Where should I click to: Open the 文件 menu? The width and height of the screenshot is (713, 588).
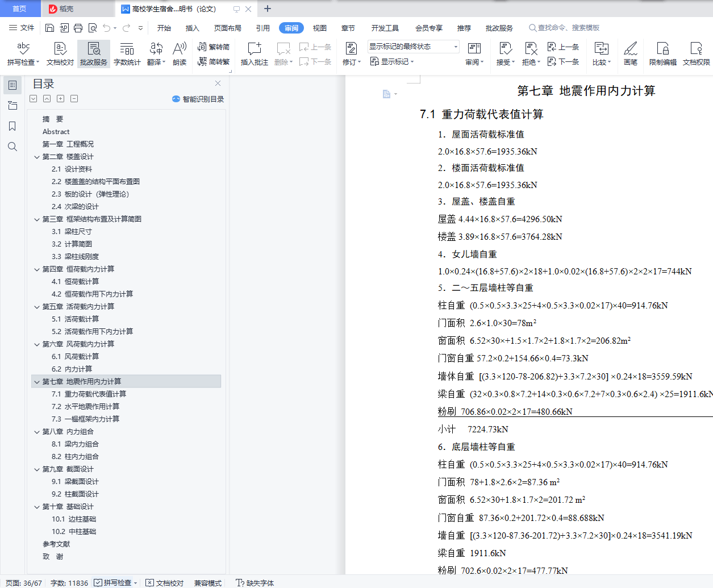point(22,28)
